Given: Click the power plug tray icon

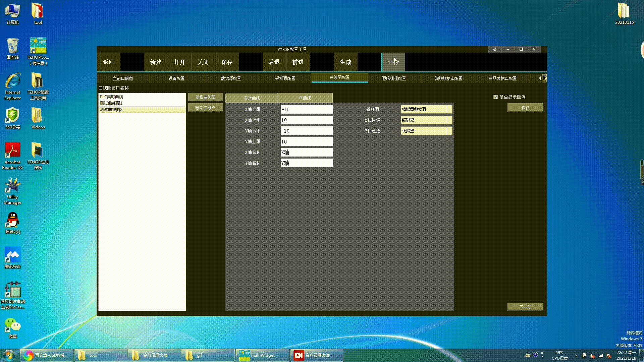Looking at the screenshot, I should (584, 356).
